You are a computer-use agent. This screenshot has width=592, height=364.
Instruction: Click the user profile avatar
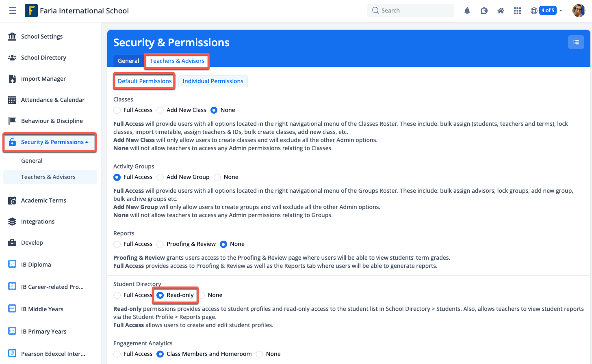pos(579,11)
